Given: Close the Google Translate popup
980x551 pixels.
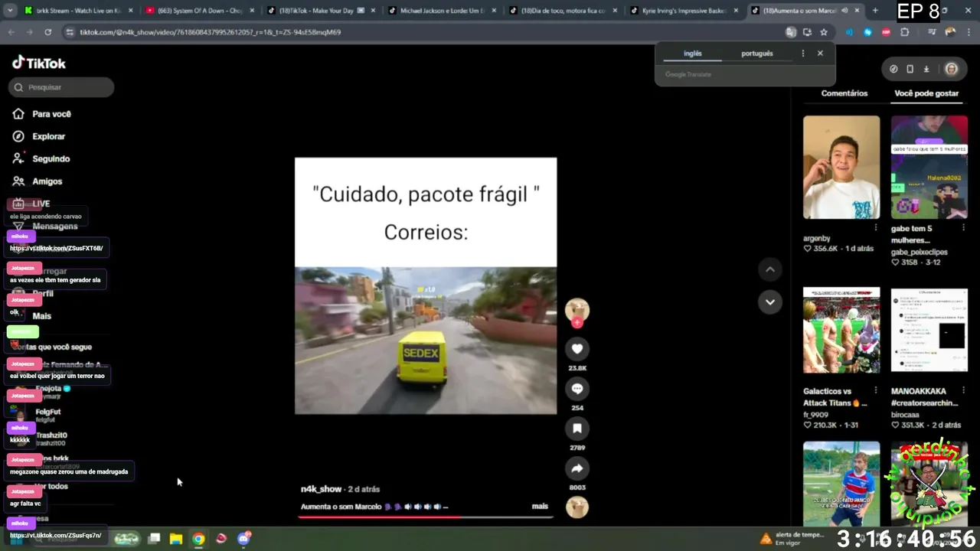Looking at the screenshot, I should (820, 54).
